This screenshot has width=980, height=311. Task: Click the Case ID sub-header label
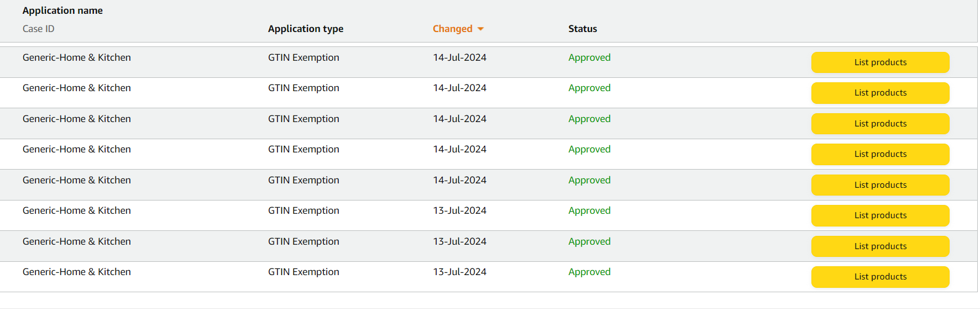tap(38, 29)
